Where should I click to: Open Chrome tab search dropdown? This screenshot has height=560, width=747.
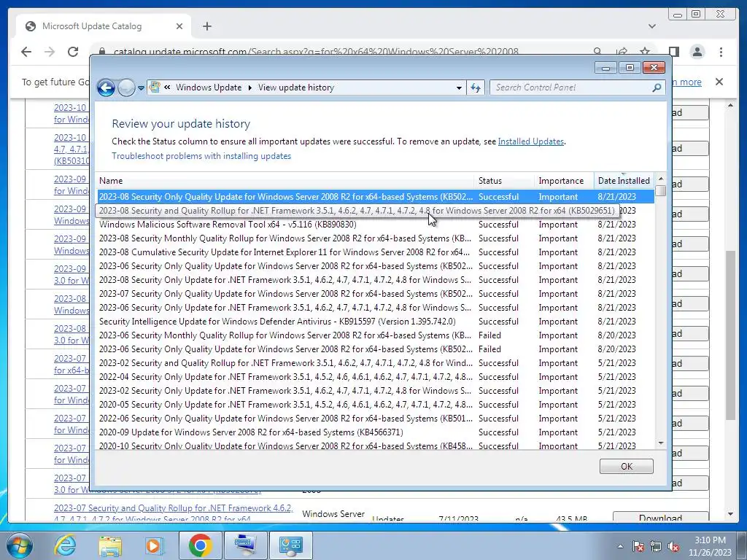click(x=651, y=26)
